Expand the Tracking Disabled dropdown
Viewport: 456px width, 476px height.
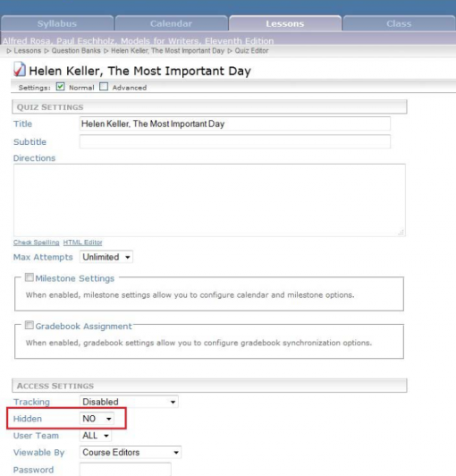(x=129, y=402)
